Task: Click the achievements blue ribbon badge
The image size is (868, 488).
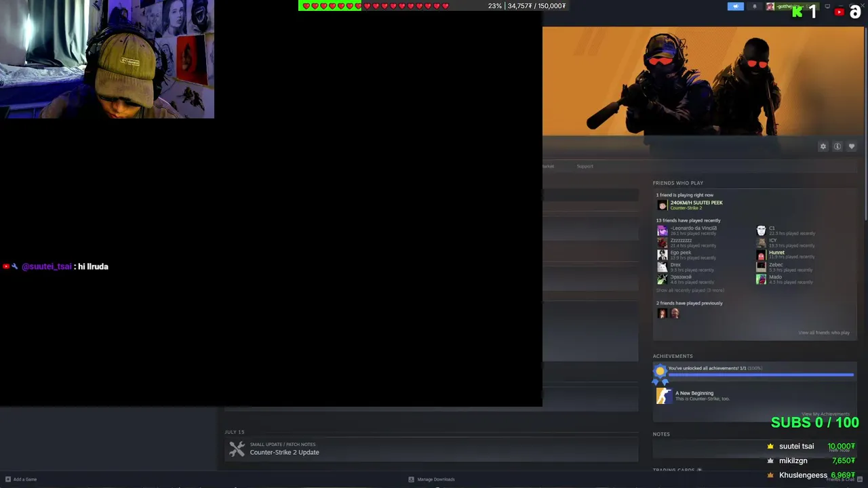Action: click(660, 373)
